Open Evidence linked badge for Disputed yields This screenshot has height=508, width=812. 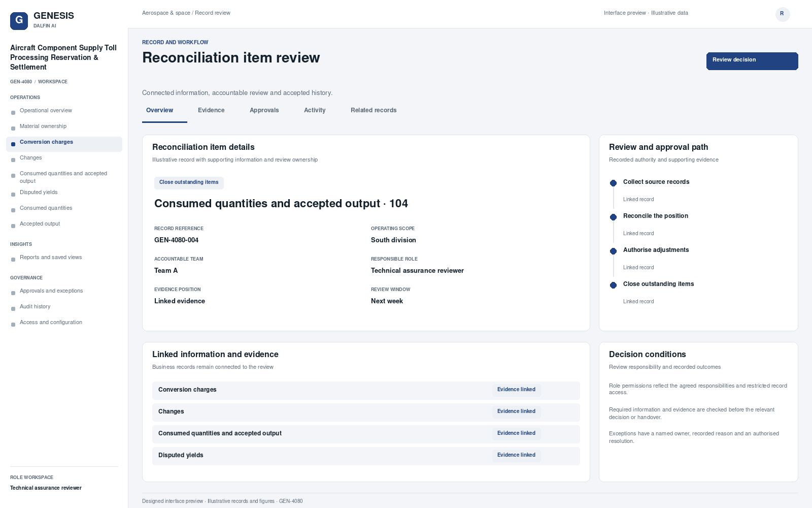pos(516,455)
